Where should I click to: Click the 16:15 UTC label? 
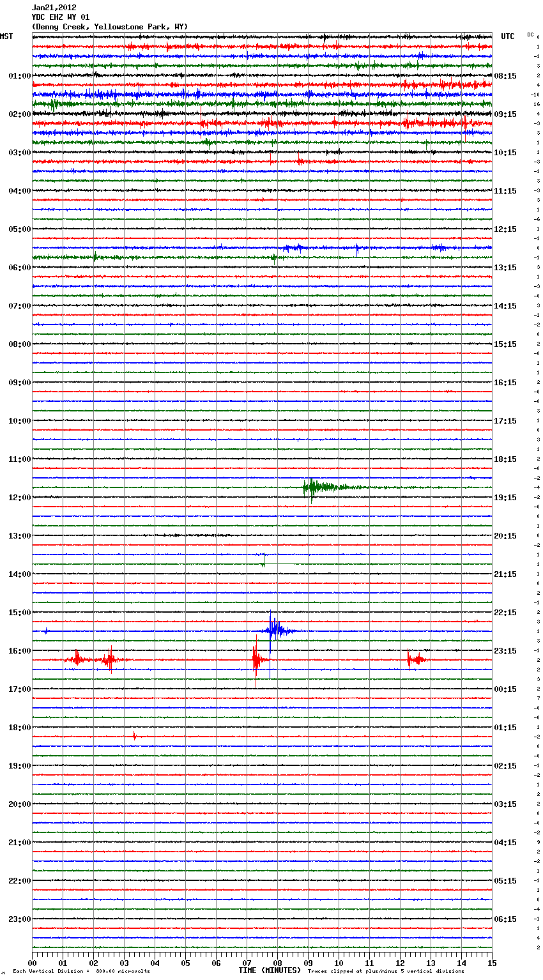[x=505, y=383]
